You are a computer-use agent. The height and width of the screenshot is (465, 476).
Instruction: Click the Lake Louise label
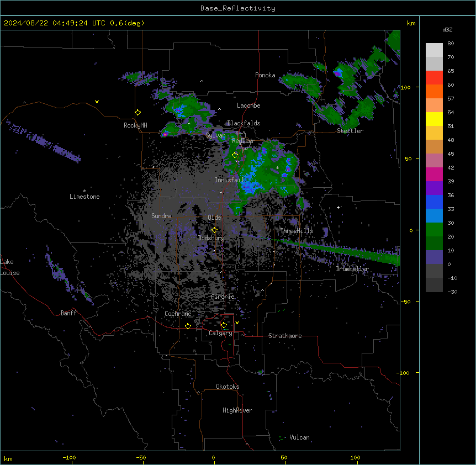(x=10, y=267)
